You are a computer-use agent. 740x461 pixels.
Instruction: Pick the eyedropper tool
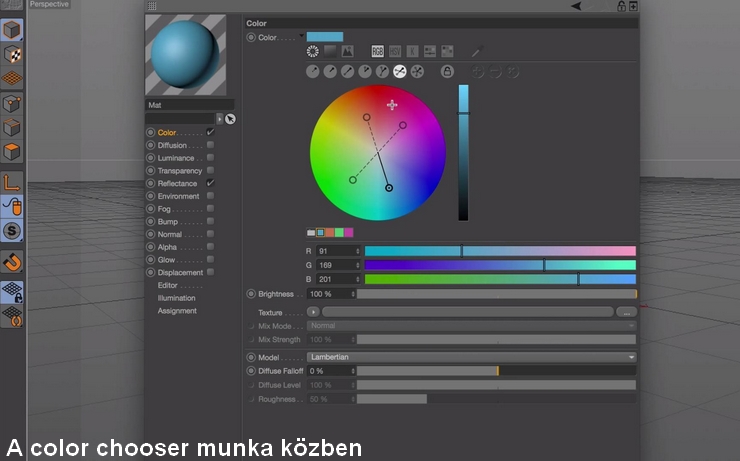(476, 51)
